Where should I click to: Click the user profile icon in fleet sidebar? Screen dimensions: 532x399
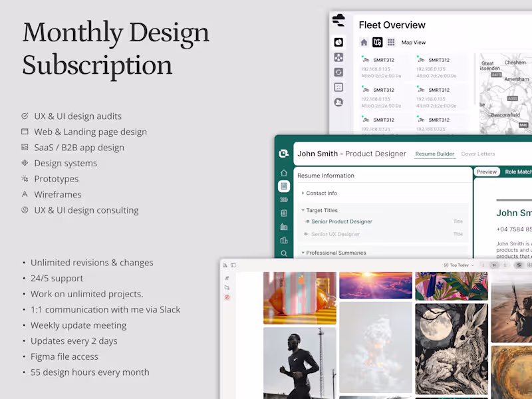(x=338, y=102)
